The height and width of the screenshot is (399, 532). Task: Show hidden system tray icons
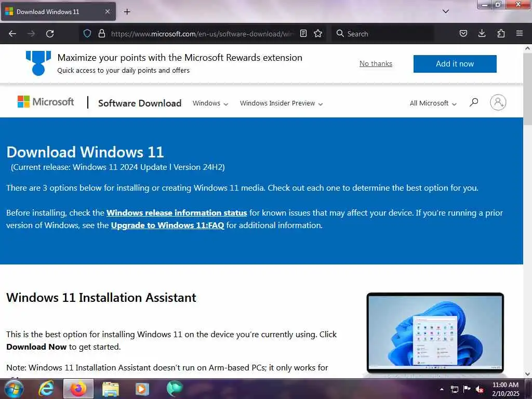point(442,389)
